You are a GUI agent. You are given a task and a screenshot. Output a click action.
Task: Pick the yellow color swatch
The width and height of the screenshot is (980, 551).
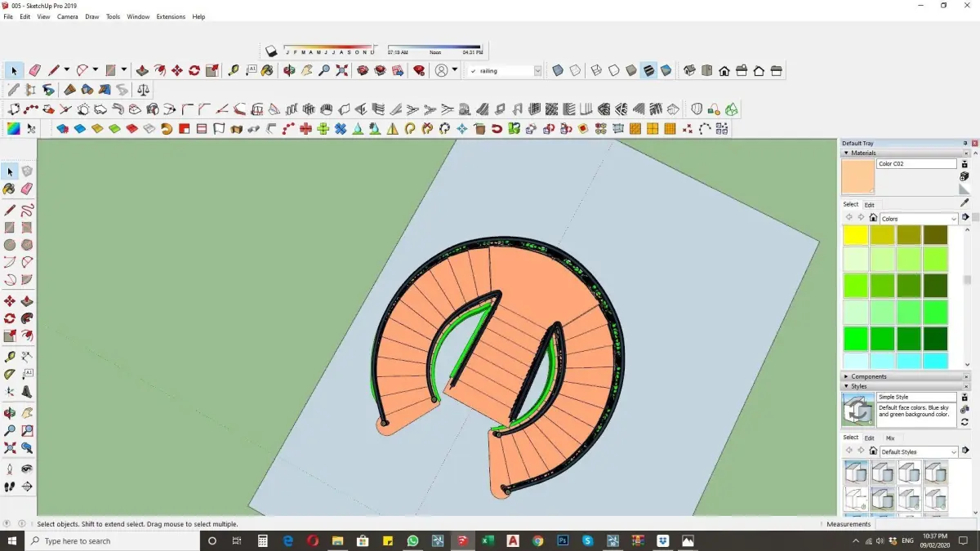(x=855, y=235)
